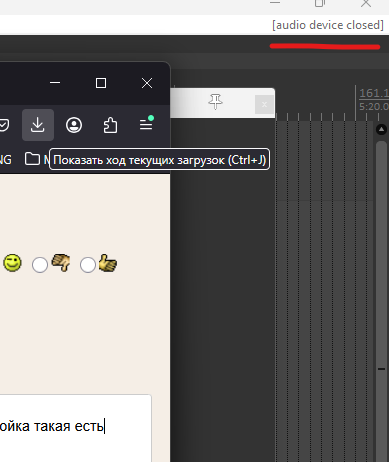Select the thumbs down radio button

tap(40, 265)
